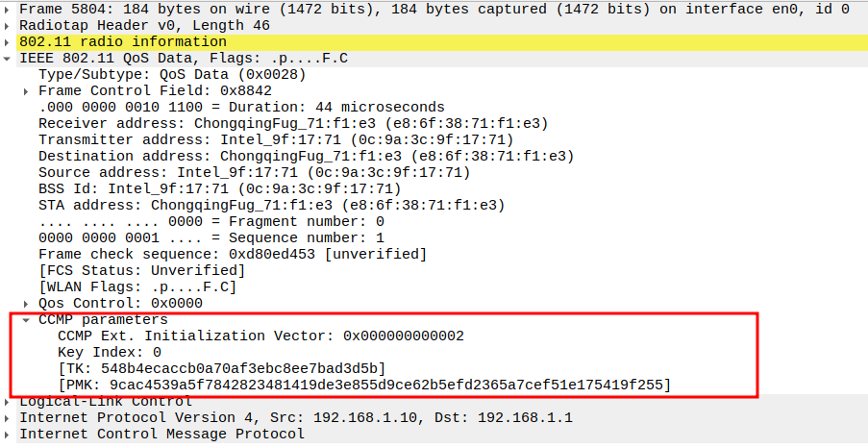This screenshot has height=448, width=868.
Task: Select the BSS Id field
Action: [x=219, y=189]
